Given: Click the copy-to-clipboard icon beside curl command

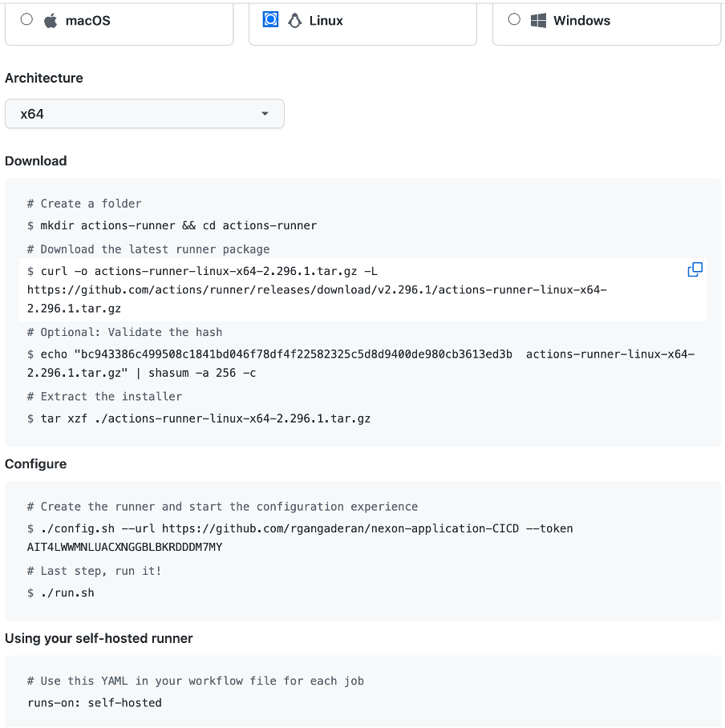Looking at the screenshot, I should click(695, 269).
